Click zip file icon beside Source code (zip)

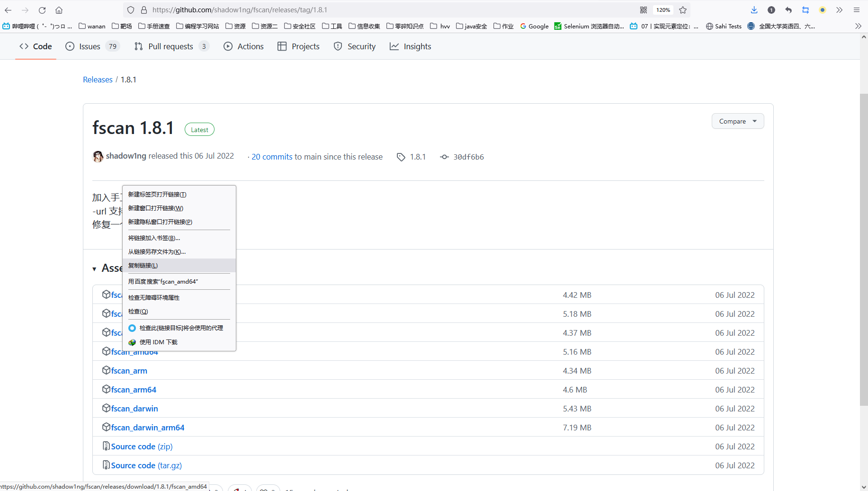click(x=106, y=446)
